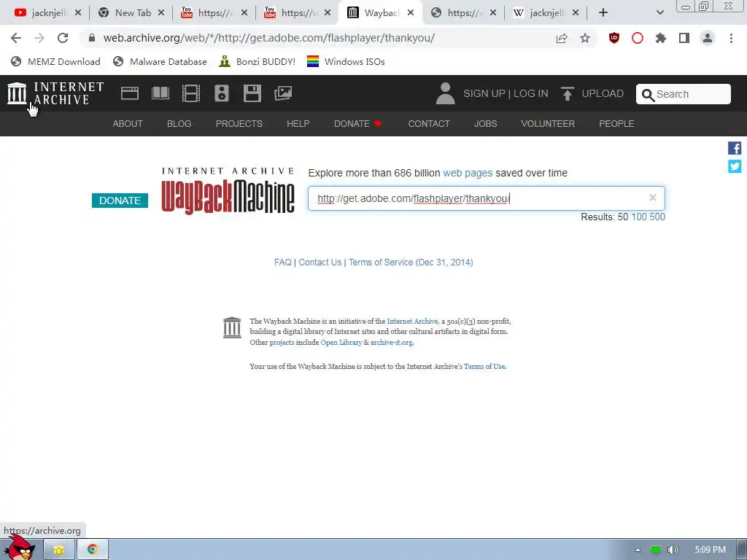Viewport: 747px width, 560px height.
Task: Open the Contact Us link
Action: click(x=320, y=262)
